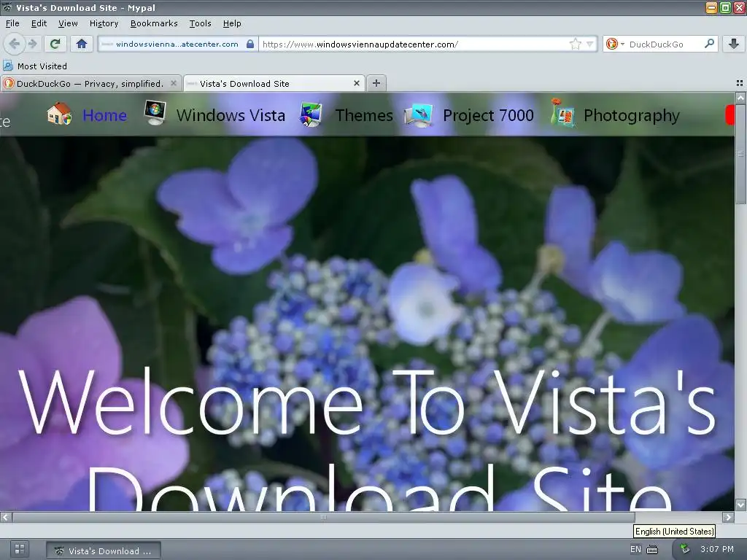
Task: Open the Tools menu
Action: tap(200, 23)
